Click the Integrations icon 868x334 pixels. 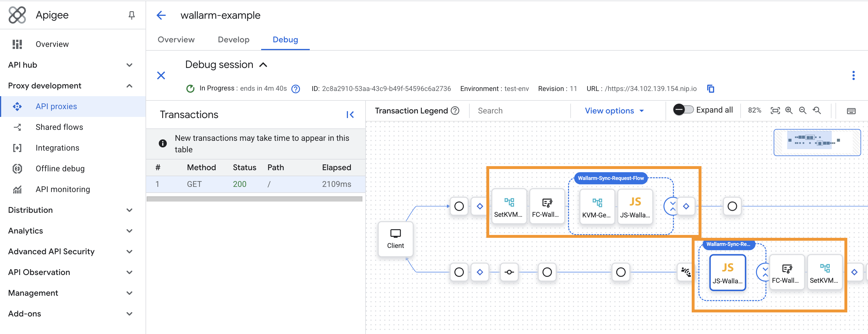click(17, 148)
